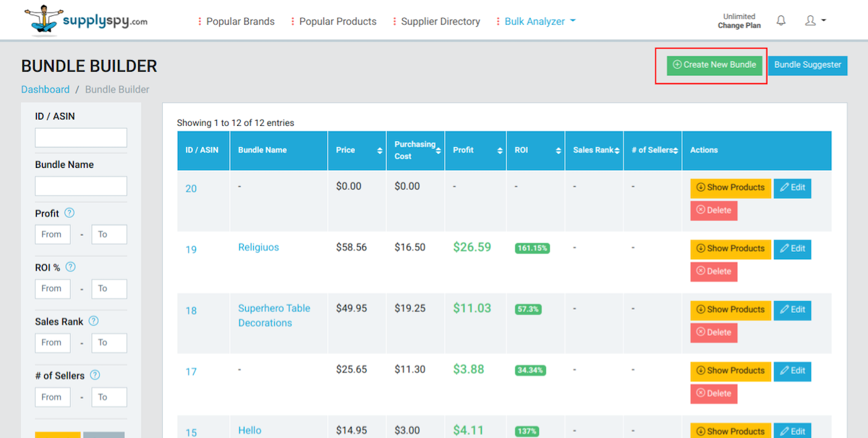Focus the Bundle Name filter input field
The height and width of the screenshot is (438, 868).
[x=81, y=186]
